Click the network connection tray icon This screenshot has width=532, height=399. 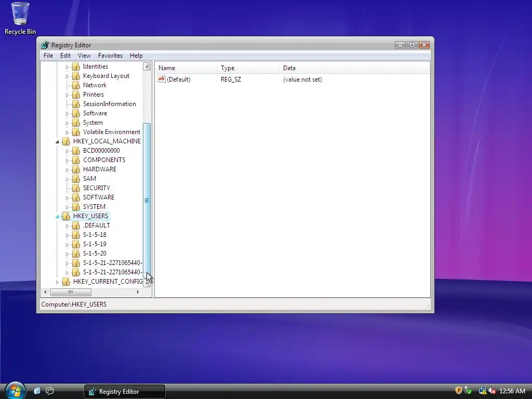[x=483, y=391]
